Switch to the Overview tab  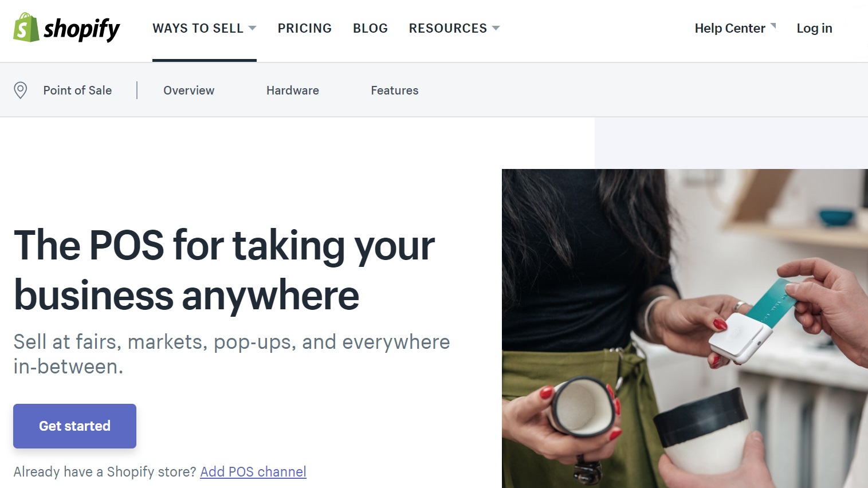pos(188,90)
